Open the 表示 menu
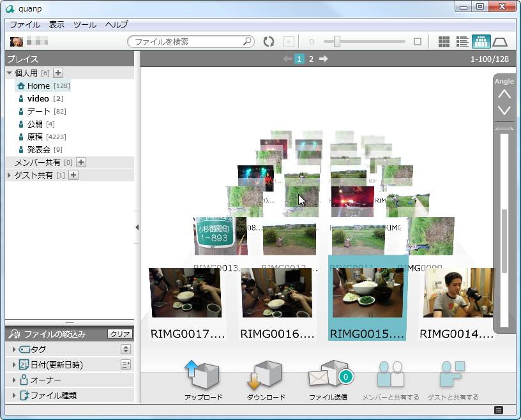Image resolution: width=521 pixels, height=420 pixels. [x=56, y=25]
